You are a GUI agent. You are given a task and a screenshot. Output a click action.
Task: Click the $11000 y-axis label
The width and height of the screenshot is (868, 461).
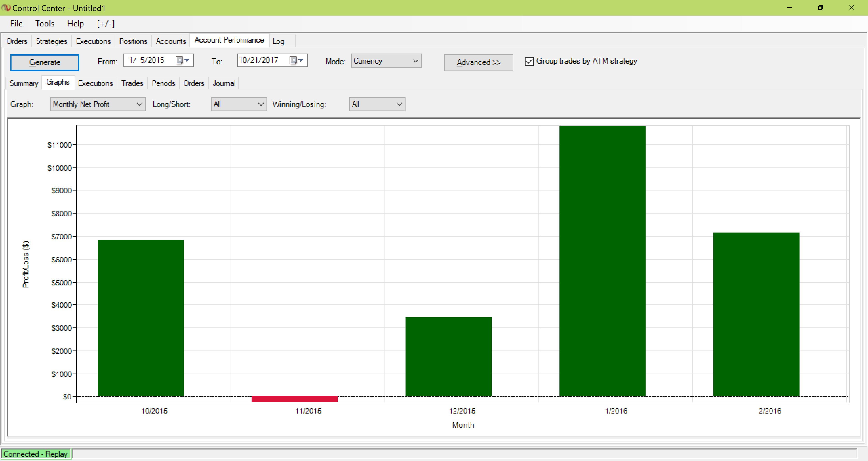pyautogui.click(x=60, y=145)
